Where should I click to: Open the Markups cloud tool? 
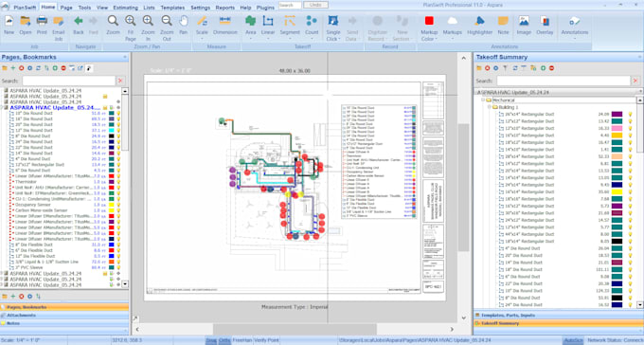452,26
